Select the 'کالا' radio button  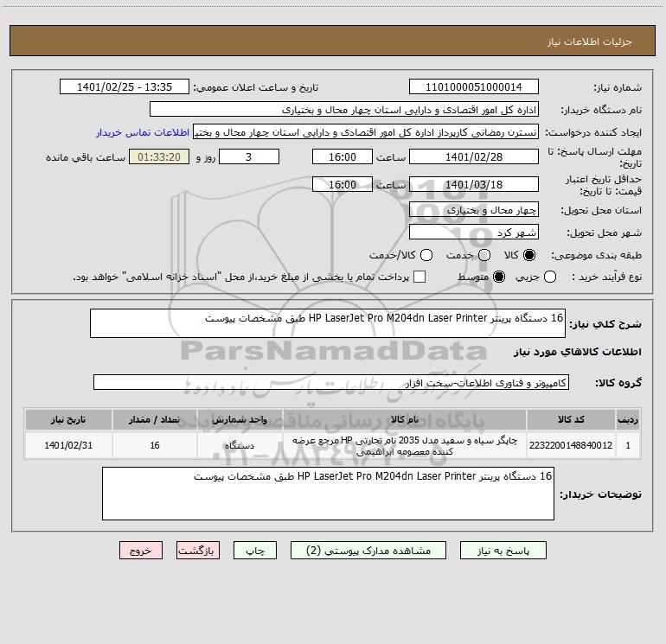pyautogui.click(x=529, y=255)
